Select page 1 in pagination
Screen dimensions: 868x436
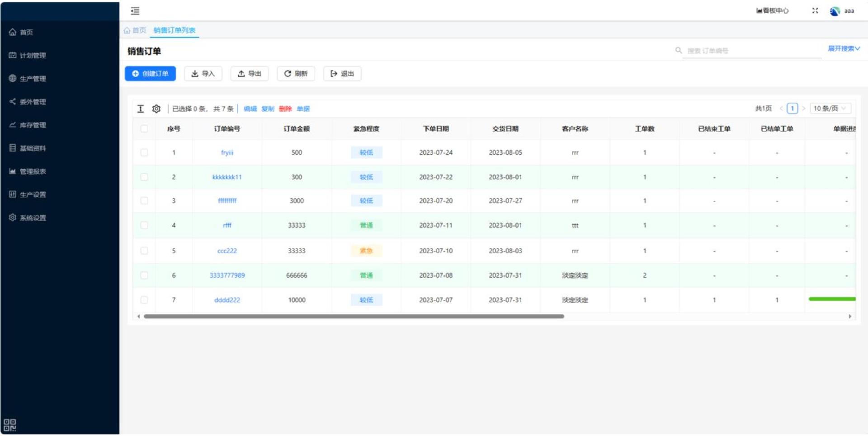coord(792,109)
